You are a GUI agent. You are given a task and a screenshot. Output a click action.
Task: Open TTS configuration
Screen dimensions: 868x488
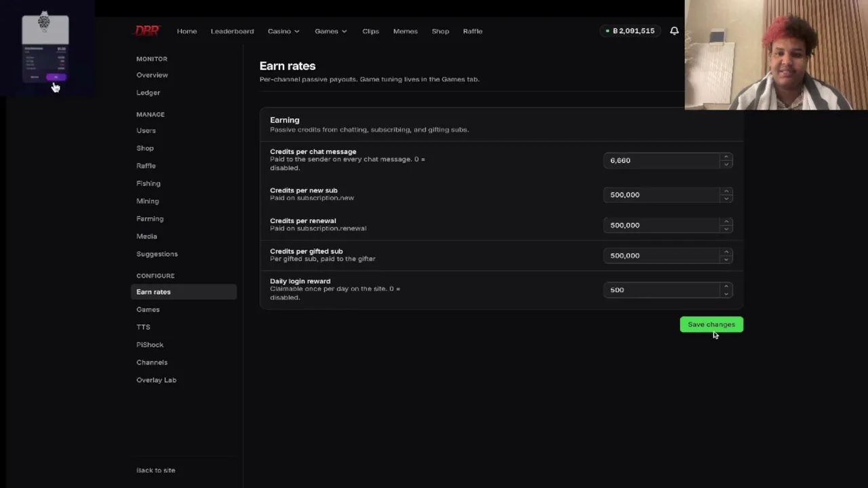coord(143,327)
